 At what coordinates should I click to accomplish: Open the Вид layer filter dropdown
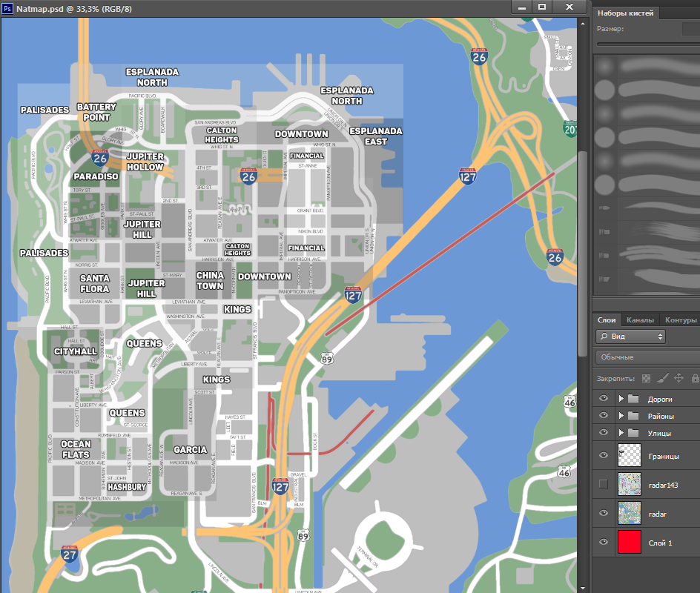pos(630,337)
